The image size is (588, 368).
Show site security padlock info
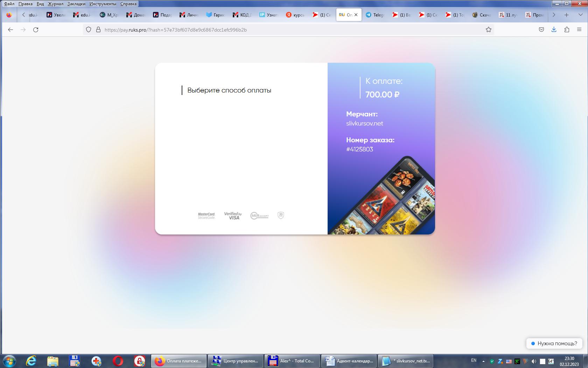98,30
